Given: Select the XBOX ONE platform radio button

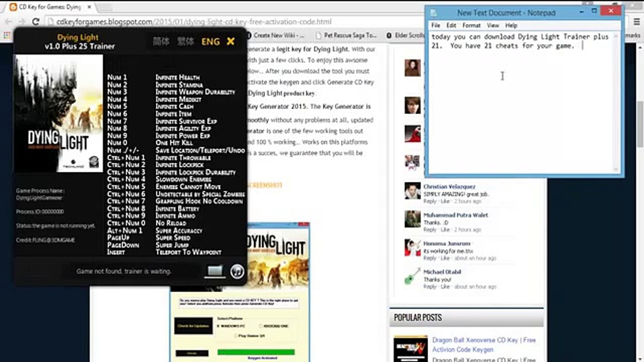Looking at the screenshot, I should tap(261, 326).
